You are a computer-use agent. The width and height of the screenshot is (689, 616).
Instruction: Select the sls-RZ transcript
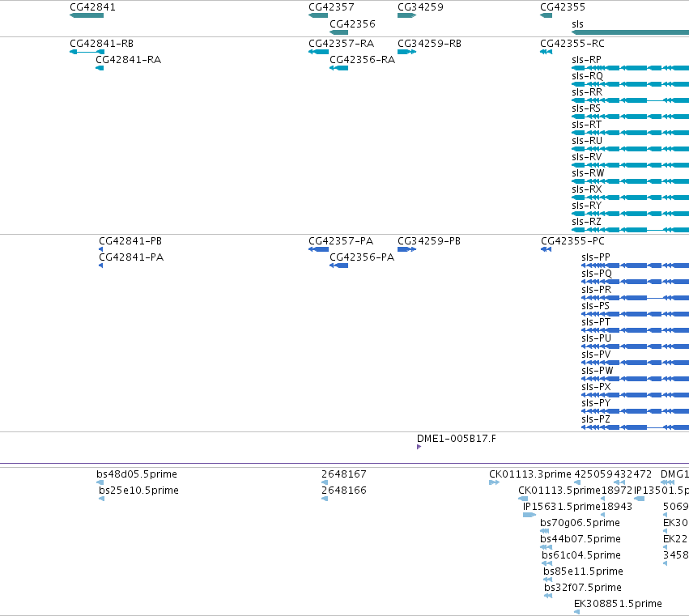(x=630, y=230)
